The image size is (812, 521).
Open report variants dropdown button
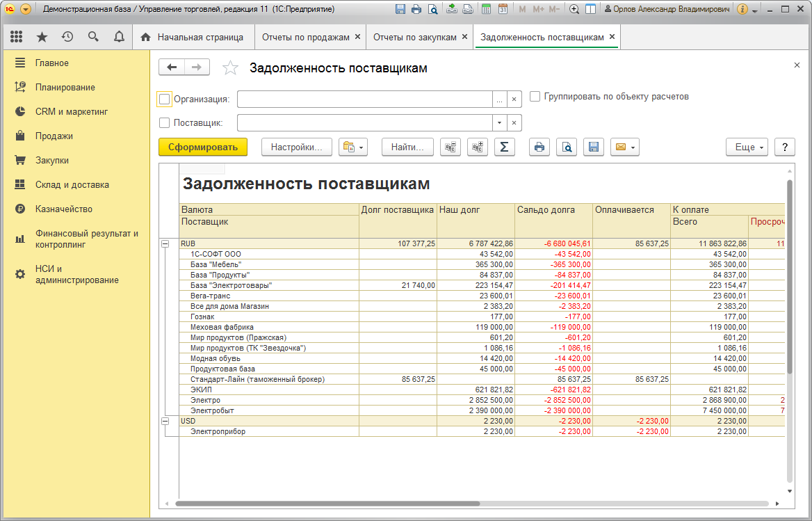click(x=353, y=147)
